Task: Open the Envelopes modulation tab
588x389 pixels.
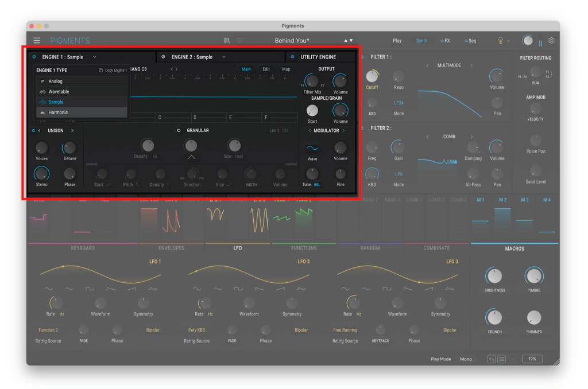Action: pyautogui.click(x=171, y=248)
